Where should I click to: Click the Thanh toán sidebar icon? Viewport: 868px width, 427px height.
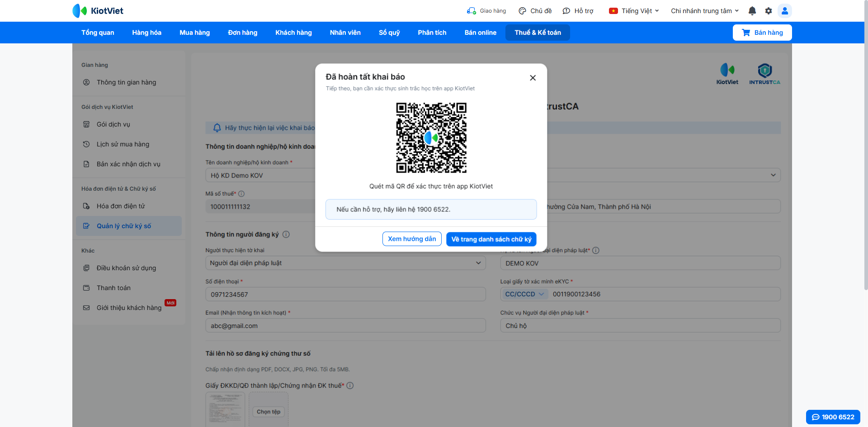86,288
